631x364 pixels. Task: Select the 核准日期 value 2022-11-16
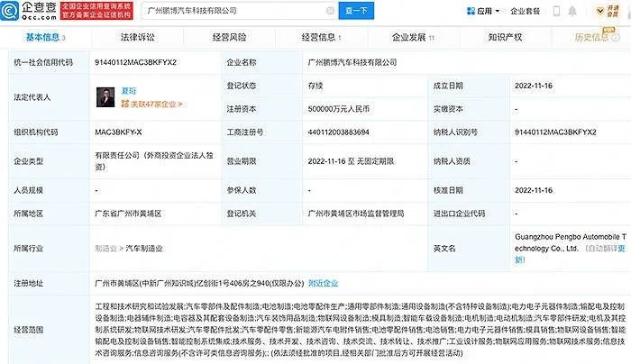(534, 190)
